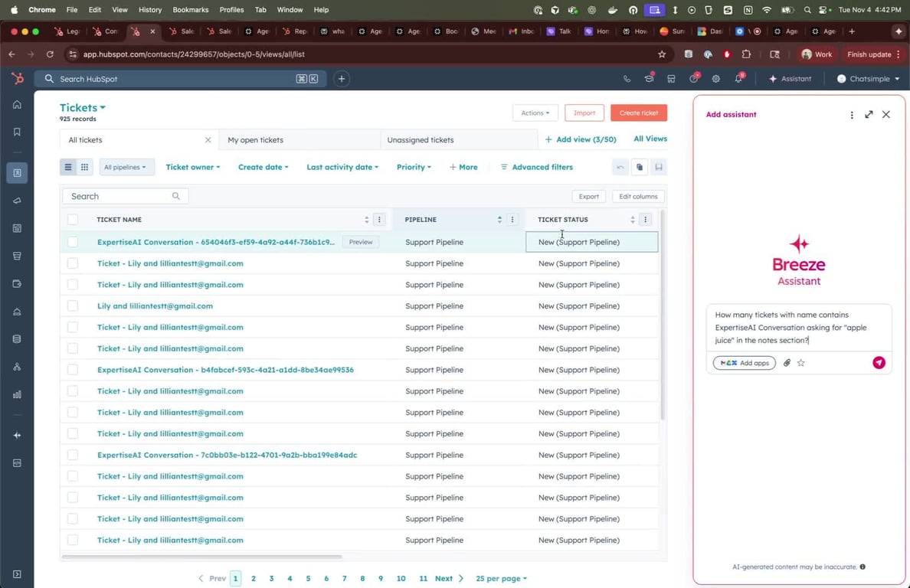
Task: Switch to the Unassigned tickets tab
Action: point(421,140)
